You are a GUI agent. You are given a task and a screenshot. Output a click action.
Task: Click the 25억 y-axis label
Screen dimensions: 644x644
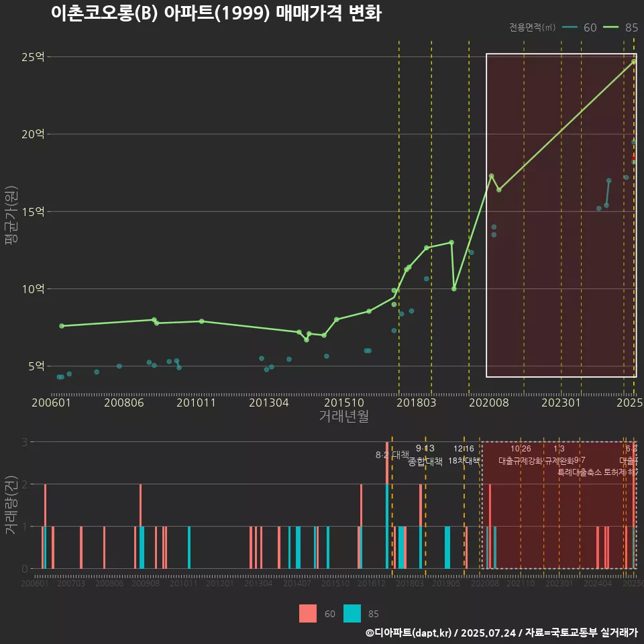[33, 57]
